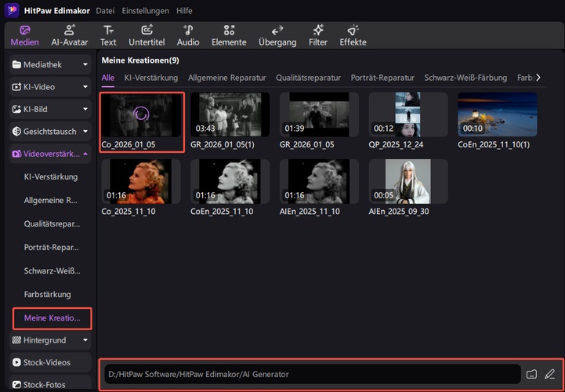Select the 01:16 CoEn_2025_11_10 thumbnail

[230, 181]
